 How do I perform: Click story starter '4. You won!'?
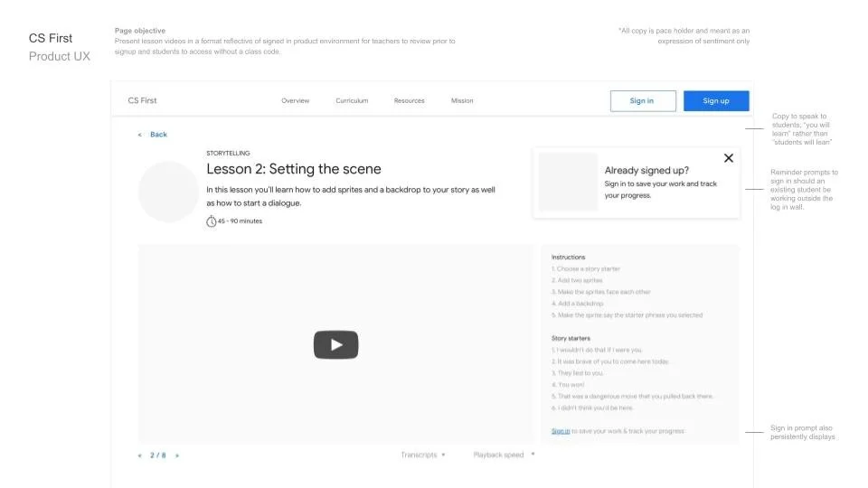(x=568, y=385)
